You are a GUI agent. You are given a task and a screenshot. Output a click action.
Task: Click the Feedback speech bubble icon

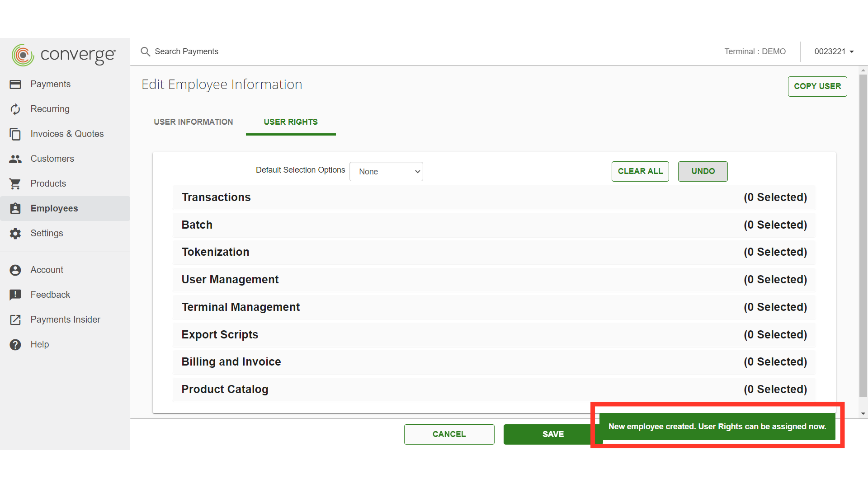pos(15,295)
